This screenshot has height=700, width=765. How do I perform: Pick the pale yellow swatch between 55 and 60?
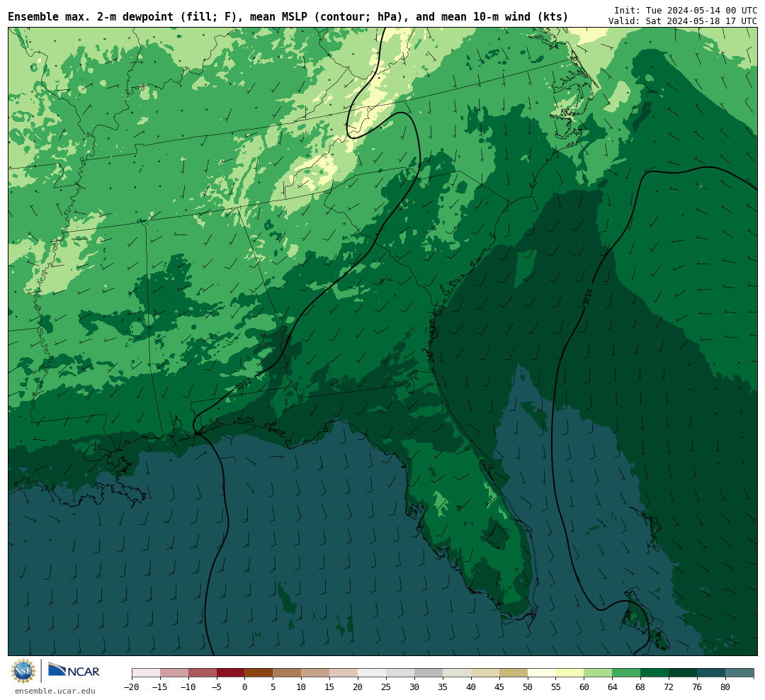[570, 674]
